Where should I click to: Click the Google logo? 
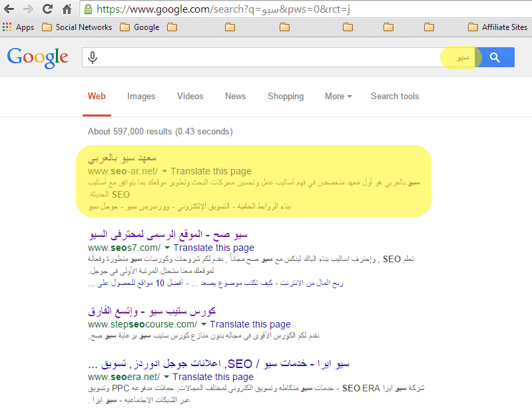[38, 57]
